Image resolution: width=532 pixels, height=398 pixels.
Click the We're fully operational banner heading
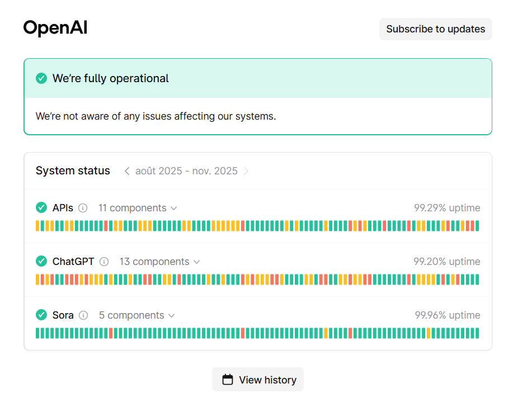[x=111, y=78]
